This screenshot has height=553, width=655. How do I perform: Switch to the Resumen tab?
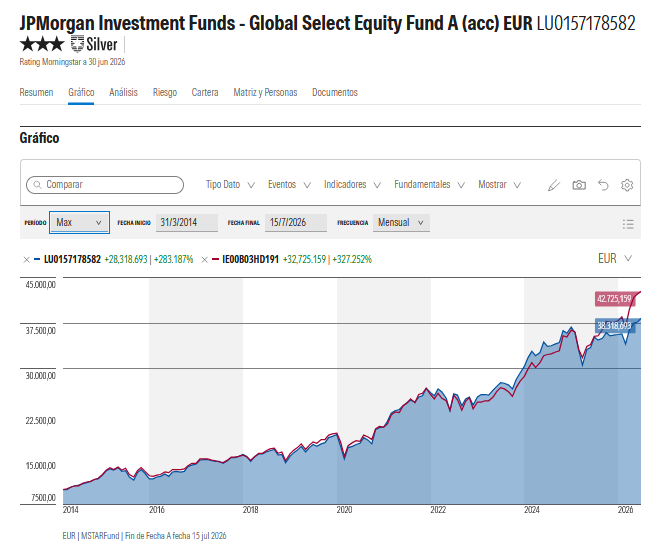point(36,92)
